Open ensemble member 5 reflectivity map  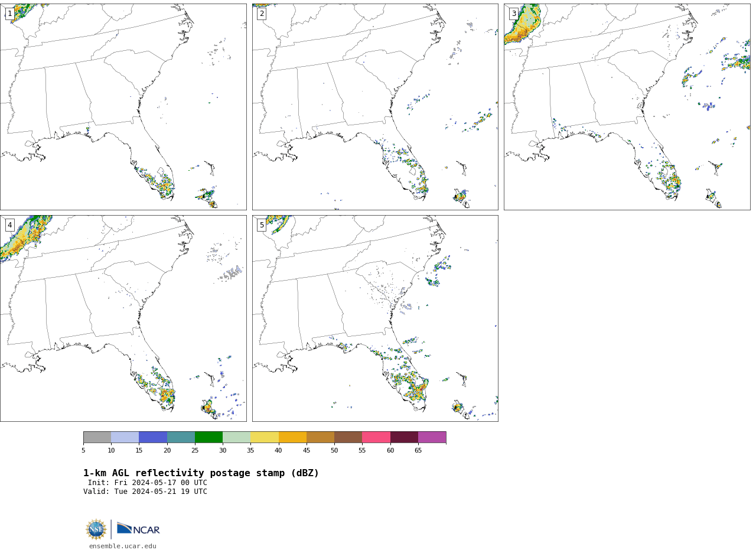pos(375,318)
